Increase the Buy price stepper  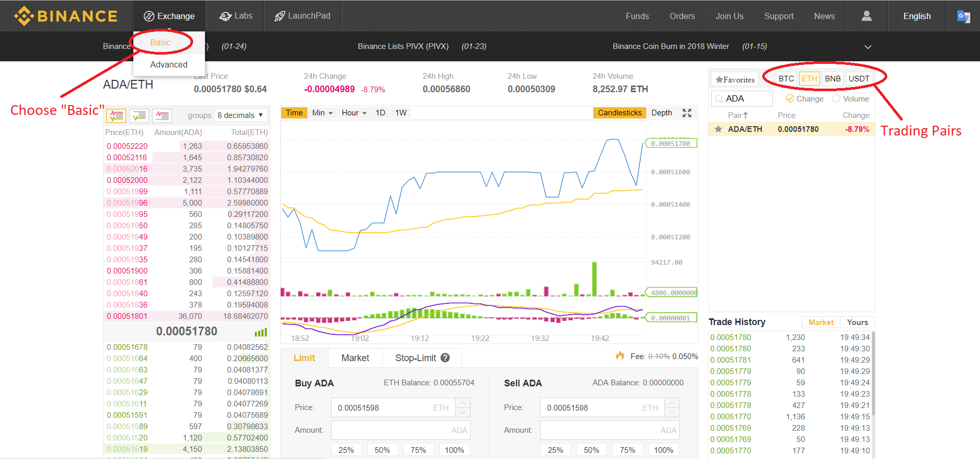click(463, 403)
